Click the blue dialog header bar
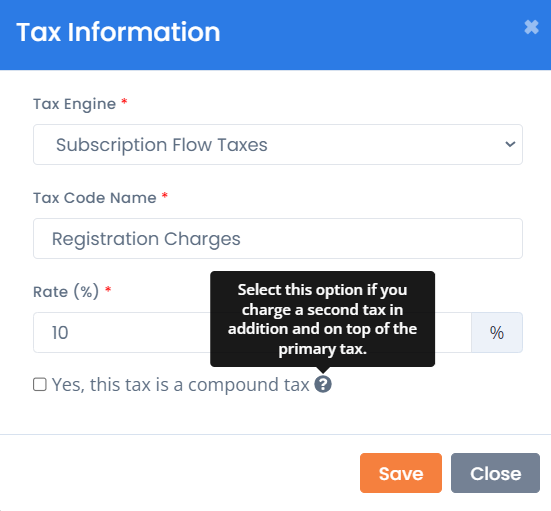Viewport: 551px width, 511px height. [276, 35]
